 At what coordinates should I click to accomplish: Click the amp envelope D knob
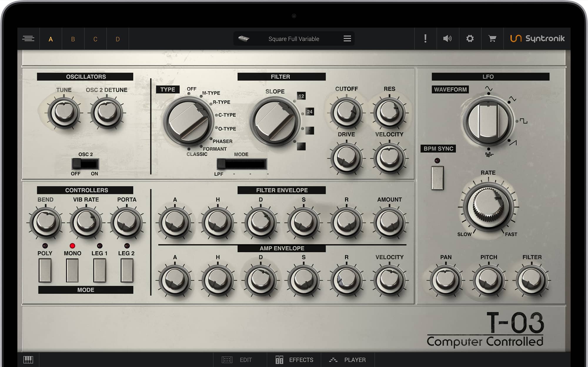pos(260,281)
